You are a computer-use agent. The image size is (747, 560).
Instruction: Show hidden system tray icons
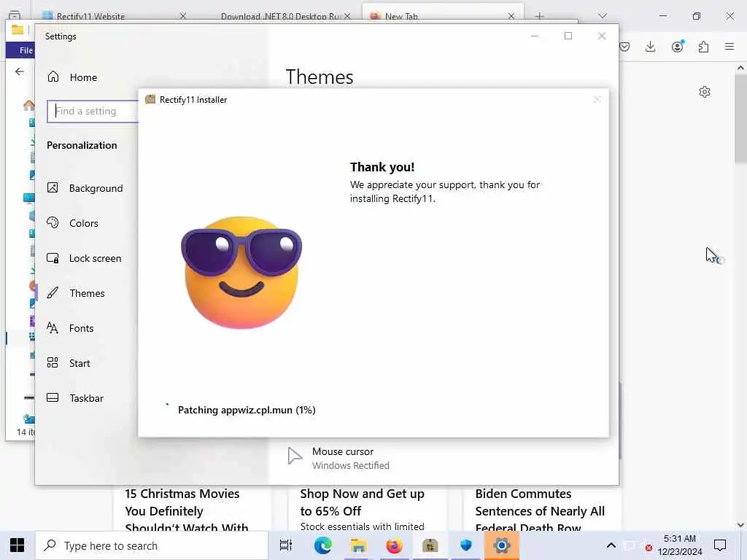pos(611,545)
